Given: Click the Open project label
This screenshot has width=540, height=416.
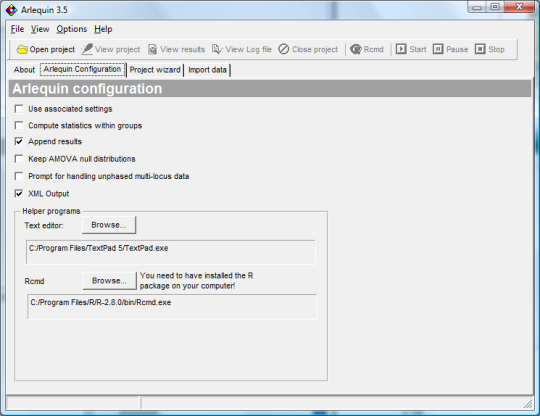Looking at the screenshot, I should coord(52,50).
